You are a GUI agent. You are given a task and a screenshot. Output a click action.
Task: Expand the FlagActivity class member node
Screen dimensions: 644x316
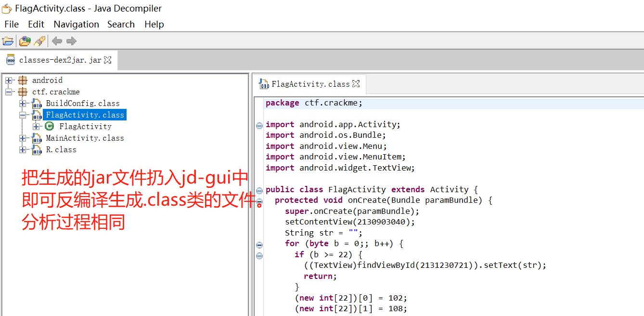point(36,127)
